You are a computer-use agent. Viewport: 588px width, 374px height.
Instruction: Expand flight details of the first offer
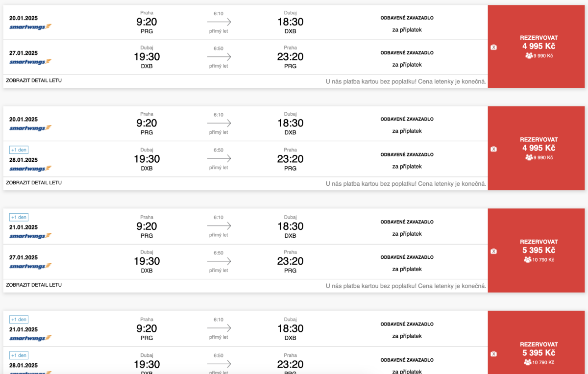coord(34,80)
